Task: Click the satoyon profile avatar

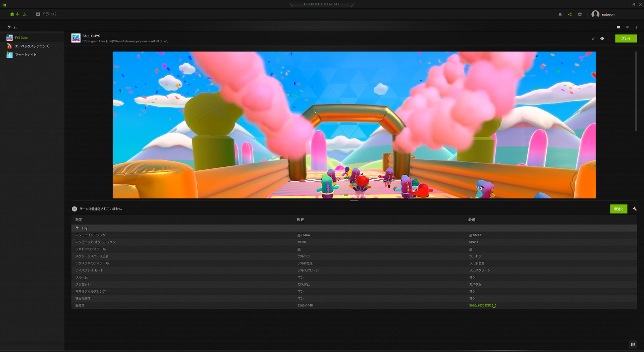Action: pyautogui.click(x=595, y=14)
